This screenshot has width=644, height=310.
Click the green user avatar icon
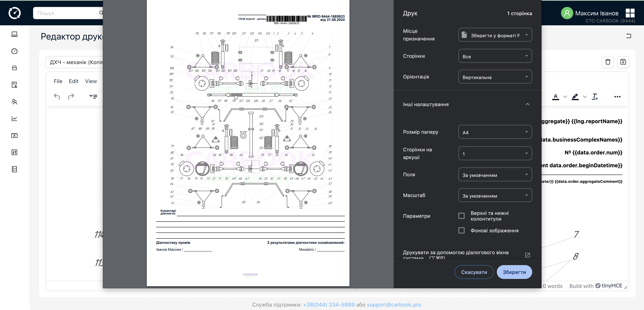(567, 13)
